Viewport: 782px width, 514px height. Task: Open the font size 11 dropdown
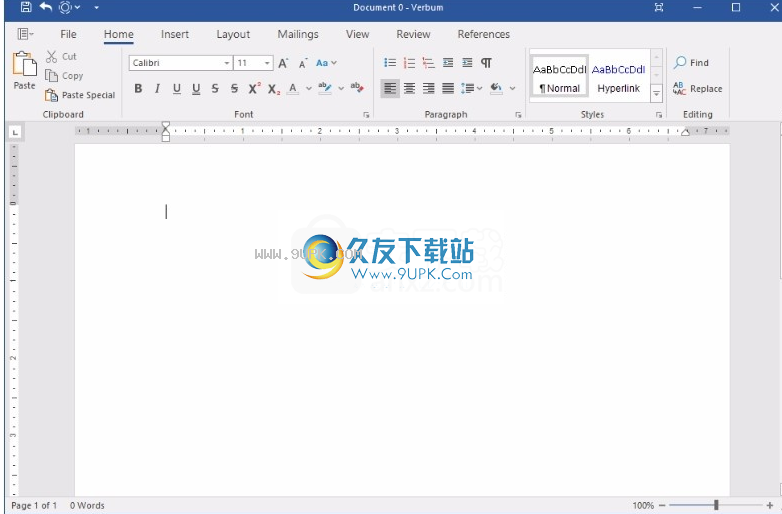267,63
